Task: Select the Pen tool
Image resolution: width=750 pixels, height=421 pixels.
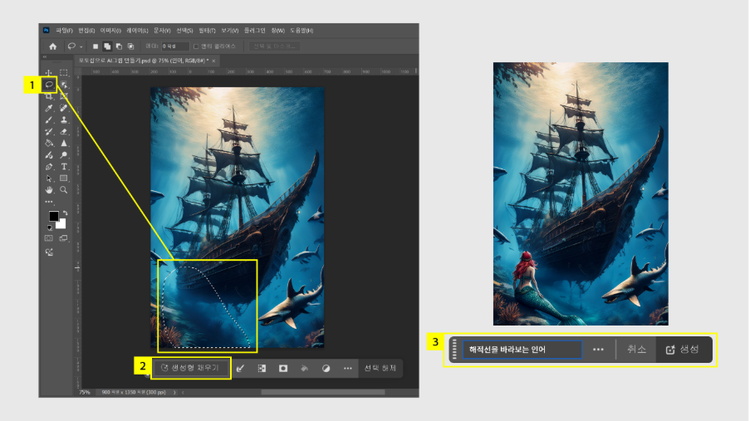Action: click(x=49, y=166)
